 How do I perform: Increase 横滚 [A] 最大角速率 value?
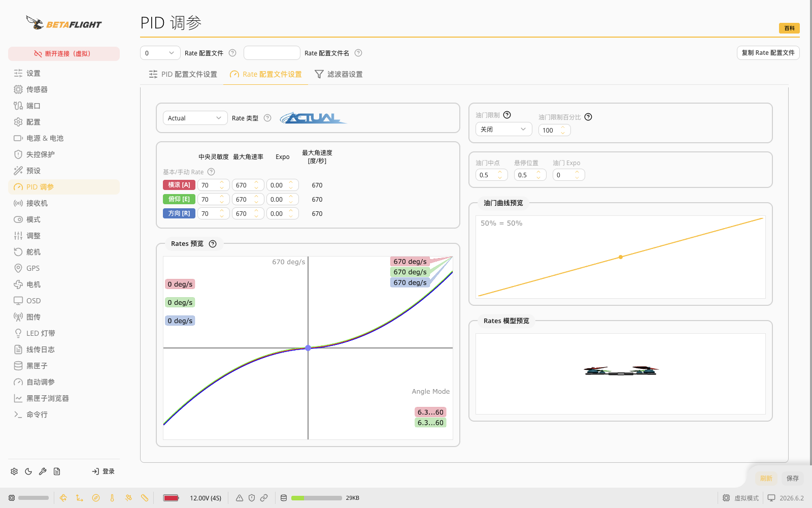(x=256, y=182)
